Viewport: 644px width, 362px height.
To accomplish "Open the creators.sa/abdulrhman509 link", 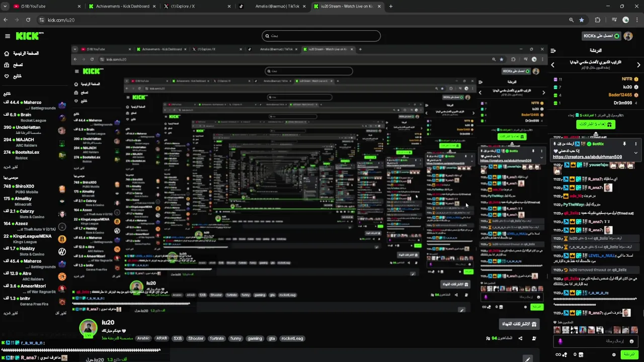I will 587,157.
